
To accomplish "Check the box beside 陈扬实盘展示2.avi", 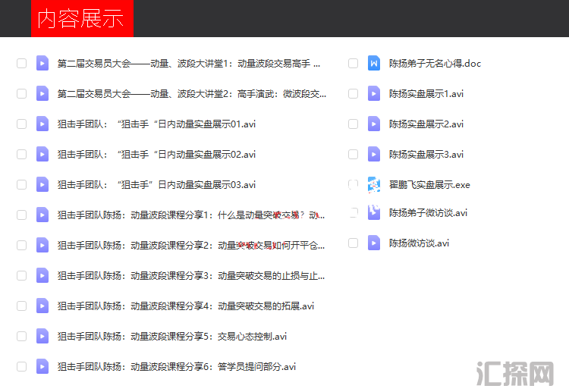I will (x=353, y=124).
